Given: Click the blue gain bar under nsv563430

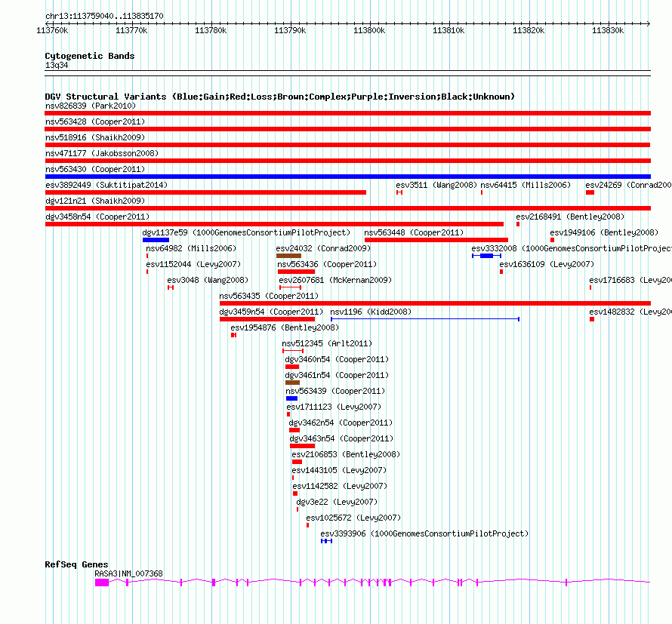Looking at the screenshot, I should tap(348, 177).
